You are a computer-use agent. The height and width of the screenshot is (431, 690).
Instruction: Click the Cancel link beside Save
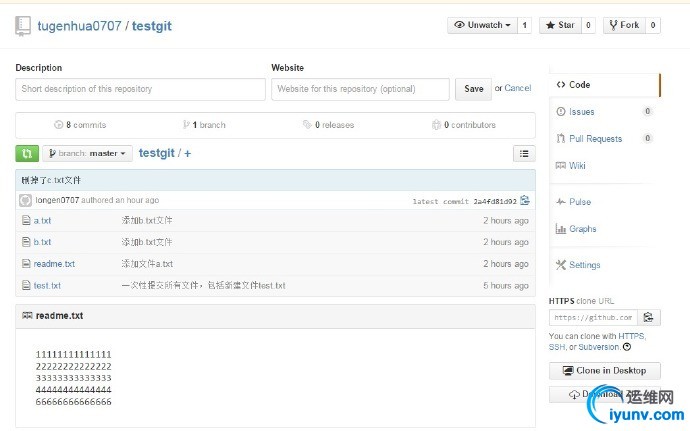[518, 88]
